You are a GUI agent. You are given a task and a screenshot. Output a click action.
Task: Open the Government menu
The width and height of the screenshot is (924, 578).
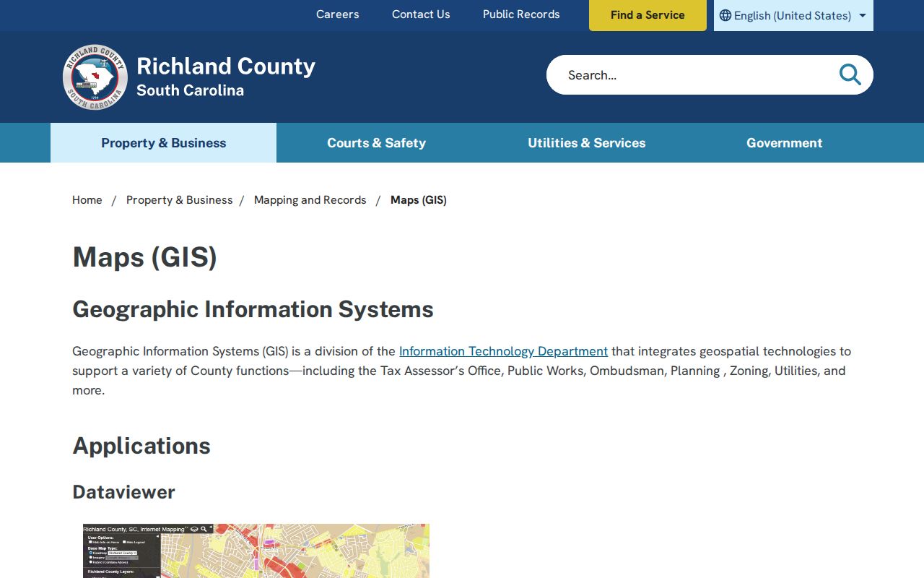tap(785, 143)
